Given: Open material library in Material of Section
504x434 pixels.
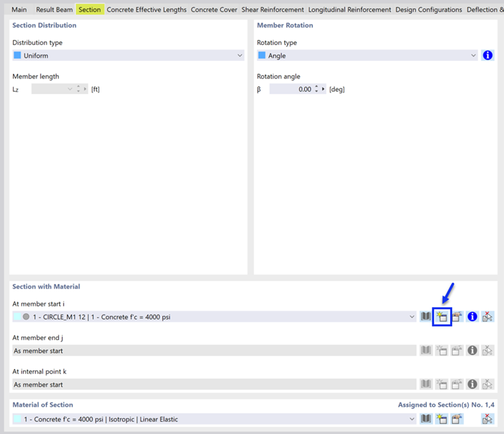Looking at the screenshot, I should tap(426, 419).
